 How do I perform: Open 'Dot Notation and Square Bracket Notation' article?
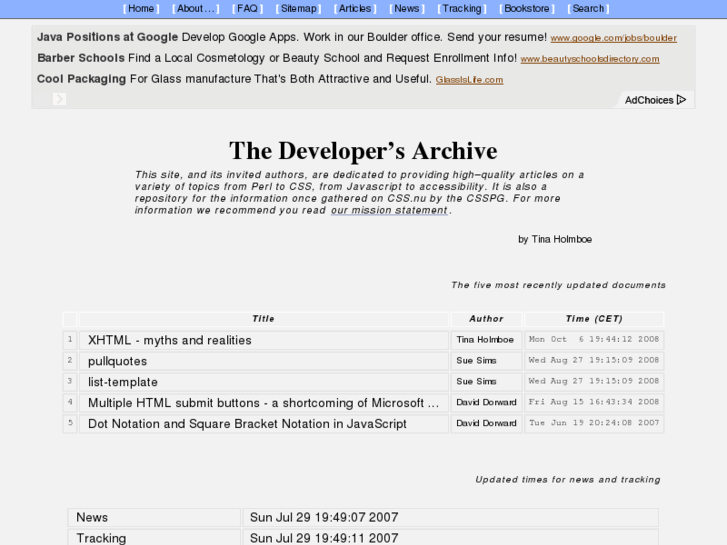tap(247, 423)
